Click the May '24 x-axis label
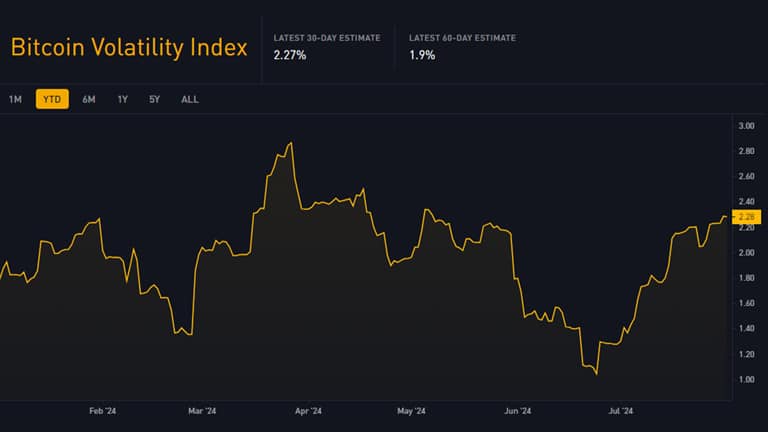Image resolution: width=768 pixels, height=432 pixels. [411, 411]
